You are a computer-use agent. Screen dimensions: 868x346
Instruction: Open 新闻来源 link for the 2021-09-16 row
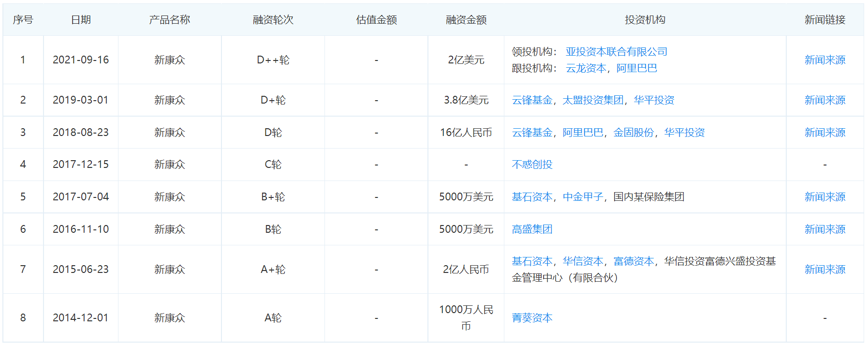click(x=824, y=60)
